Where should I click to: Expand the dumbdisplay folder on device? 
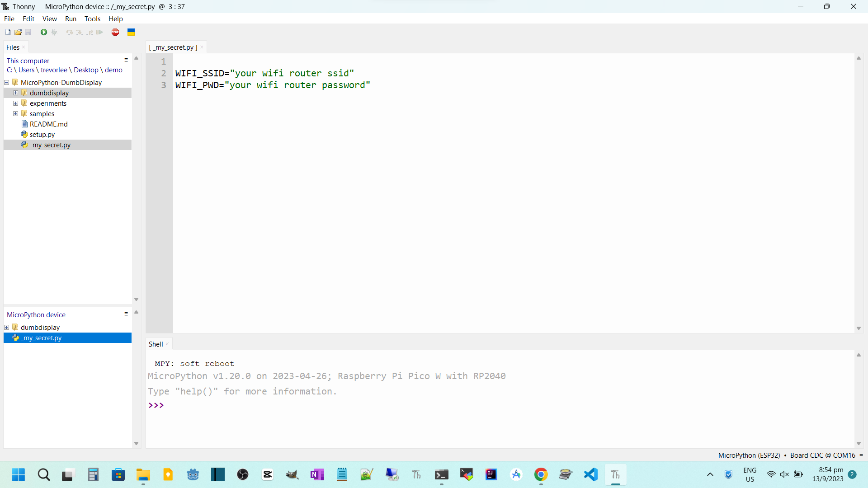(x=7, y=327)
